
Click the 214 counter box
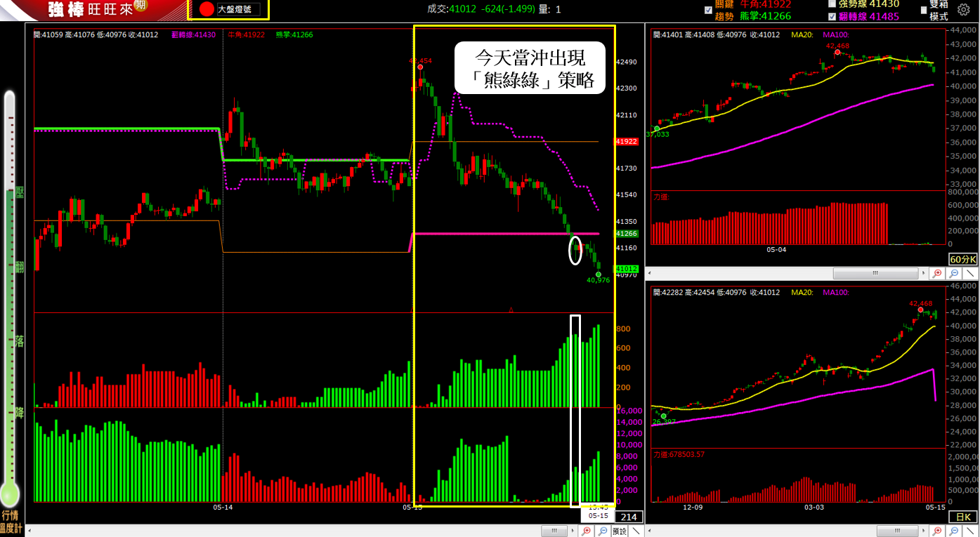(629, 517)
